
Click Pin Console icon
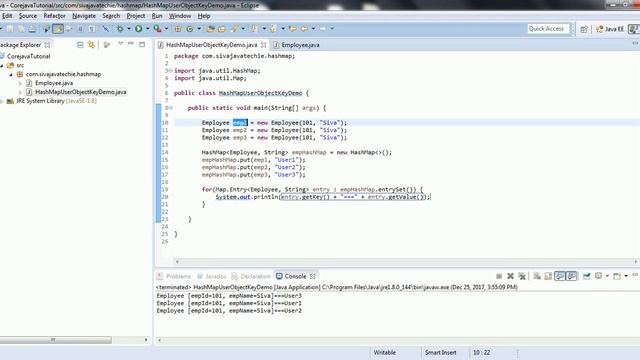[x=587, y=276]
